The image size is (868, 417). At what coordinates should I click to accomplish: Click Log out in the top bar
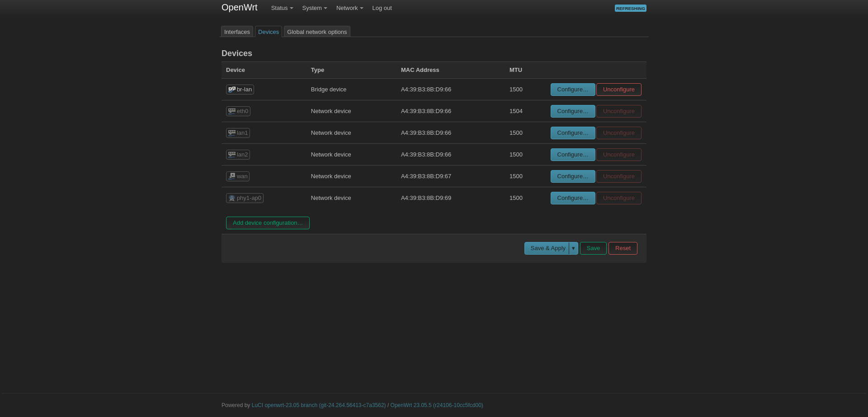point(382,8)
